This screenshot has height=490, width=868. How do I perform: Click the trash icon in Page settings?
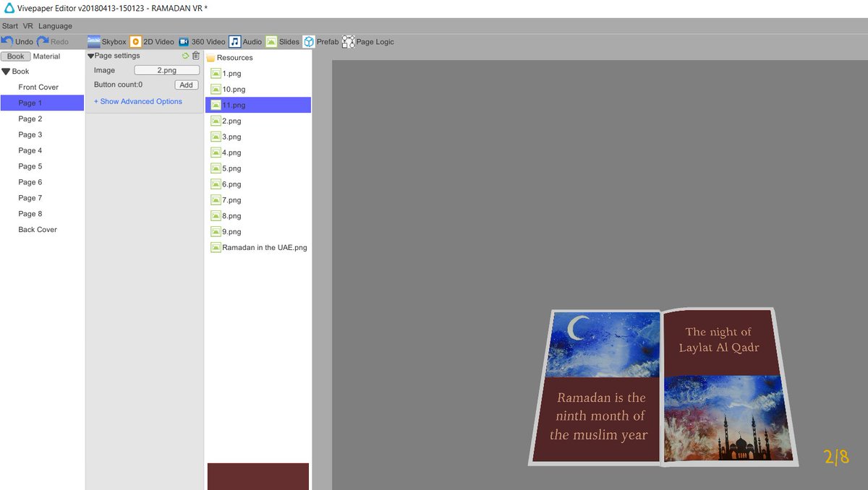click(x=196, y=56)
